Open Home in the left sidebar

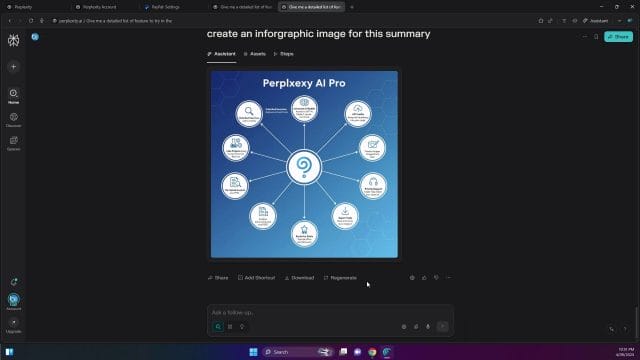(13, 96)
